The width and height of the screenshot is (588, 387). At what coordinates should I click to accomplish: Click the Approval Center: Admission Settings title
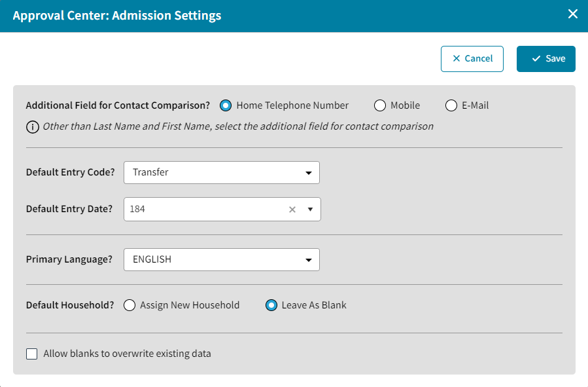117,16
